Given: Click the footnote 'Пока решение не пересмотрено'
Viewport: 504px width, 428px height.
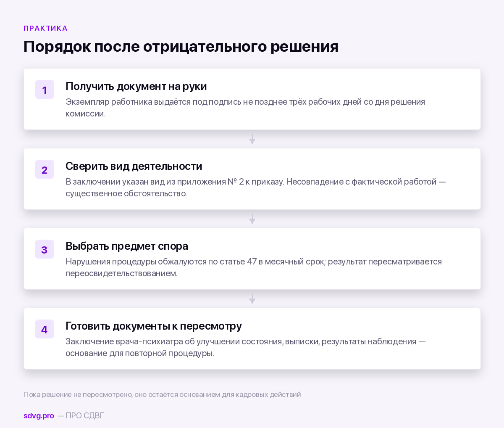Looking at the screenshot, I should tap(162, 395).
